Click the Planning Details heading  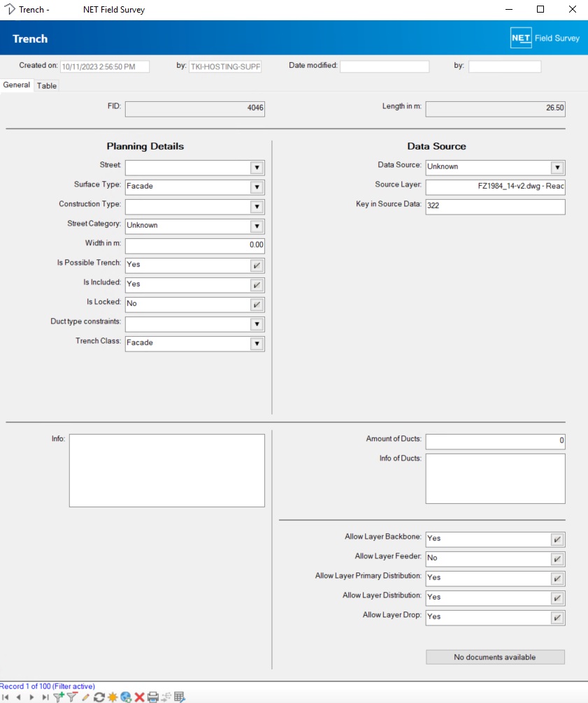(x=145, y=146)
